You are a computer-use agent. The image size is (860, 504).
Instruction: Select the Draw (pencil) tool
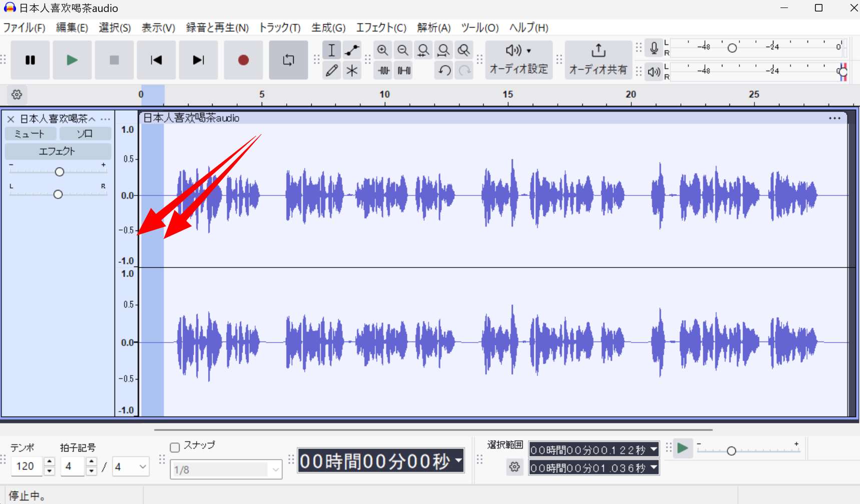click(x=331, y=70)
